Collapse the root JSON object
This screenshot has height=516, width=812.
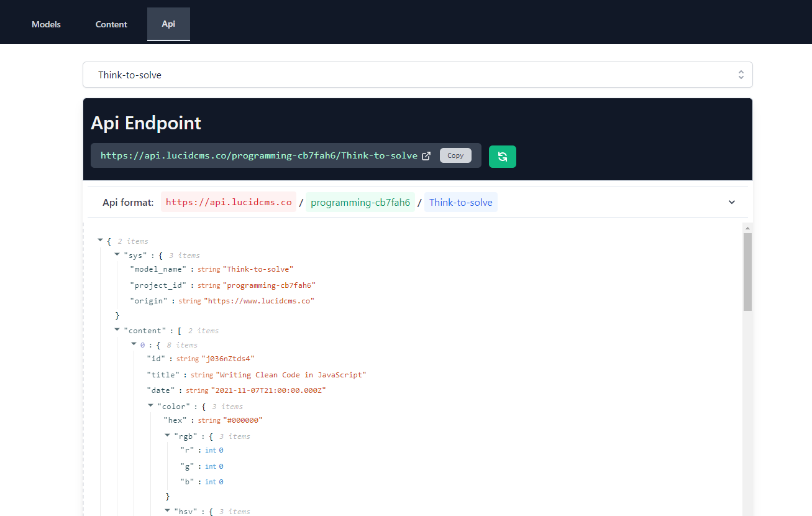pyautogui.click(x=101, y=241)
